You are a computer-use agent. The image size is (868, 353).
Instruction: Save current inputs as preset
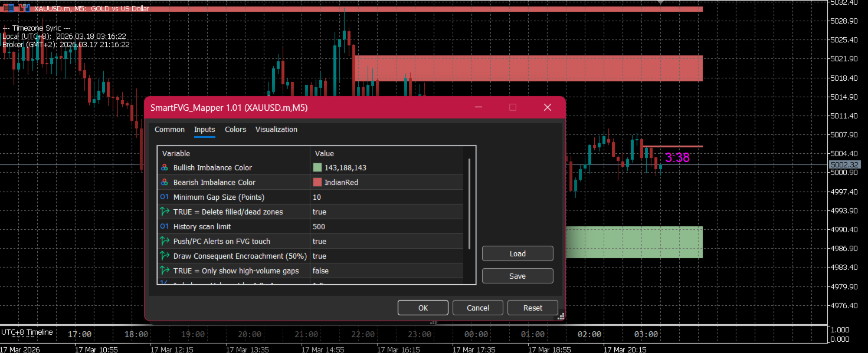pos(517,276)
